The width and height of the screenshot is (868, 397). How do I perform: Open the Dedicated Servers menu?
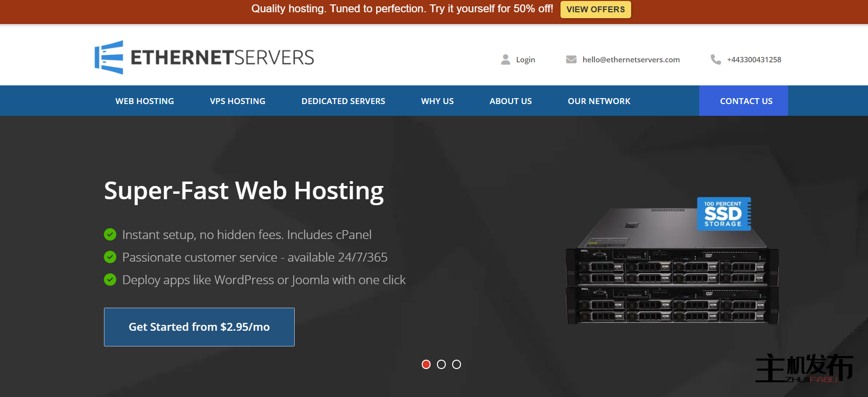click(x=343, y=101)
